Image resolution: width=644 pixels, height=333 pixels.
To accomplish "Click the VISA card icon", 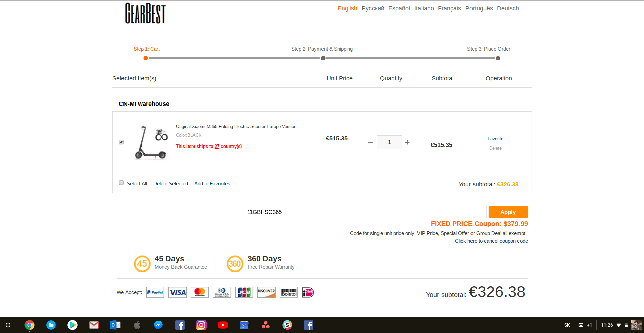I will point(178,292).
